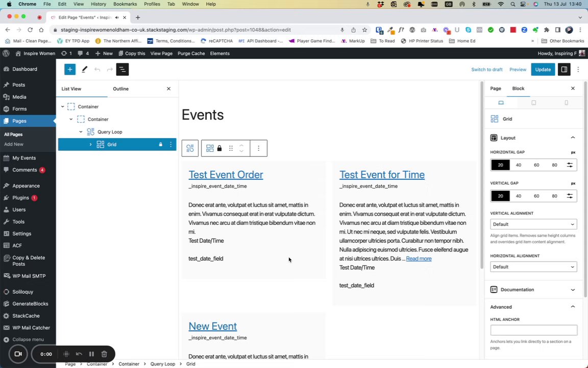Click Switch to draft
Viewport: 588px width, 368px height.
tap(487, 70)
